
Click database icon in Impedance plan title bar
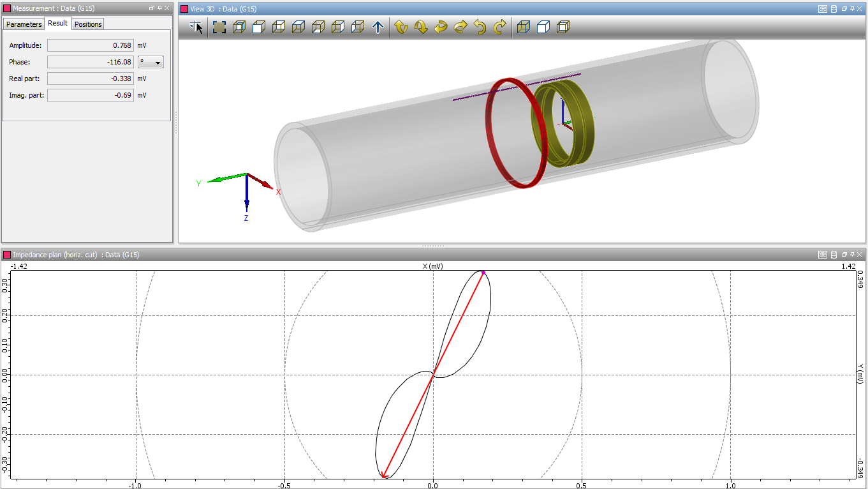tap(834, 255)
